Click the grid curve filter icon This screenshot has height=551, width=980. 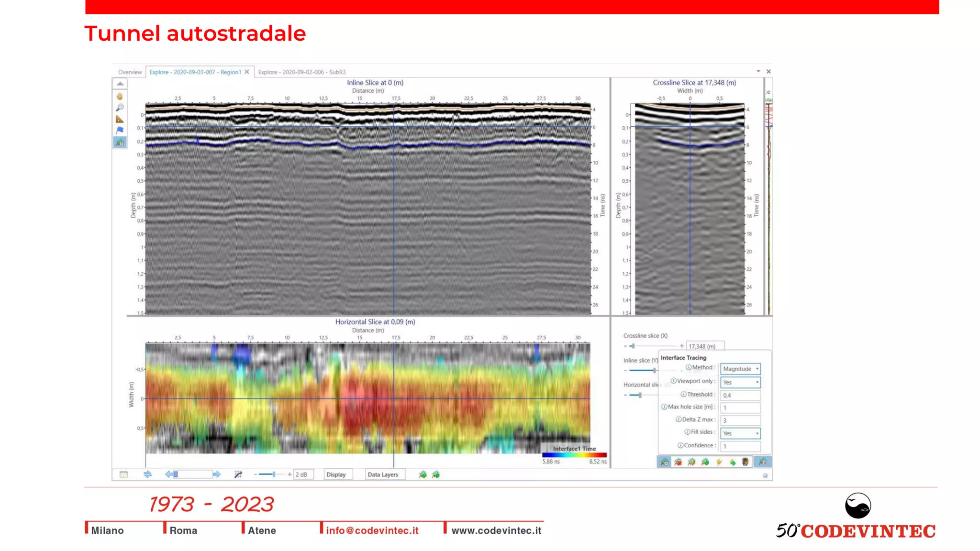238,474
